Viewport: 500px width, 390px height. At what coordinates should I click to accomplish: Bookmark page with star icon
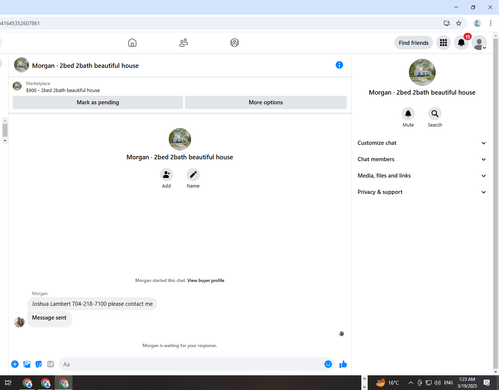click(x=459, y=23)
